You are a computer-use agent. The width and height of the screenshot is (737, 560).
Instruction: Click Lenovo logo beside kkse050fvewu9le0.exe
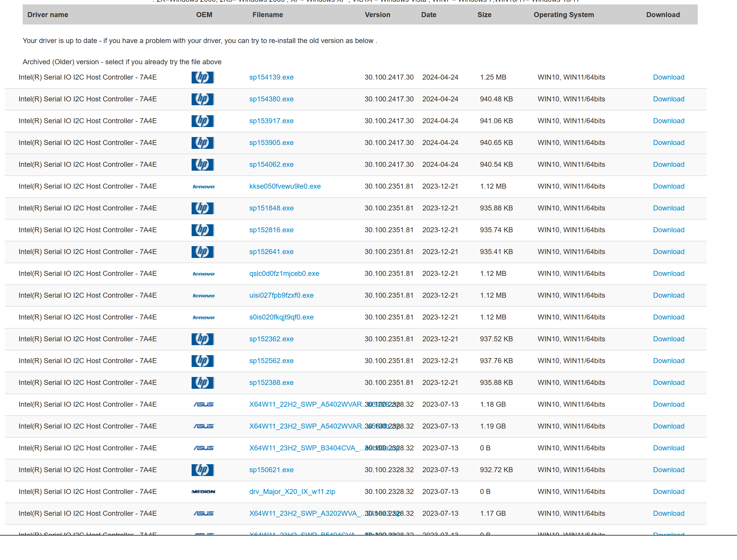click(203, 187)
